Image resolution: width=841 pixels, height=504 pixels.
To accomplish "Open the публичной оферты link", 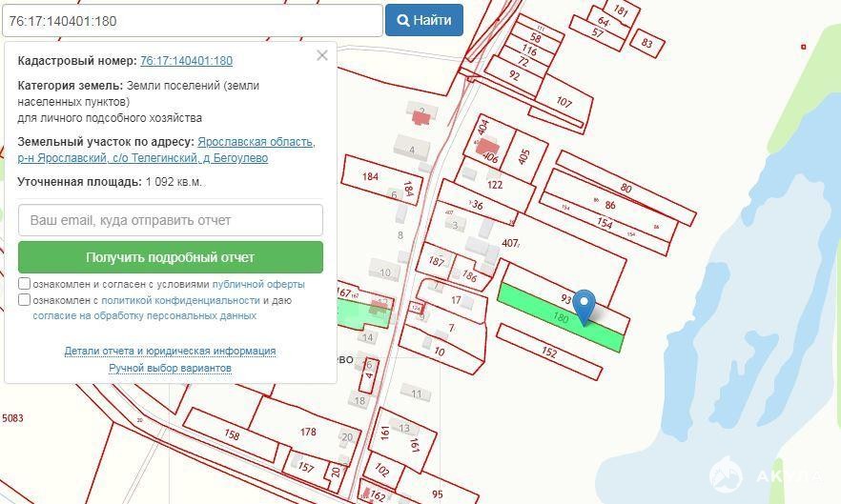I will [258, 284].
